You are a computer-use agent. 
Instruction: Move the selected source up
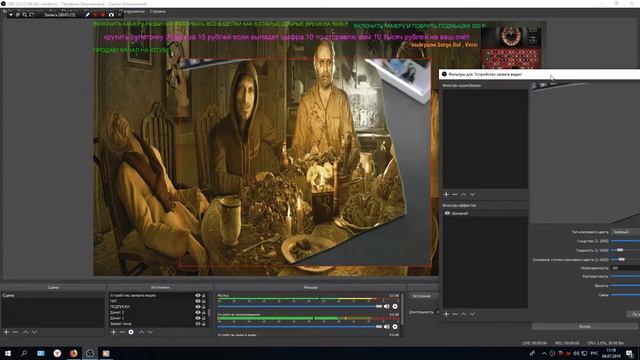[141, 332]
